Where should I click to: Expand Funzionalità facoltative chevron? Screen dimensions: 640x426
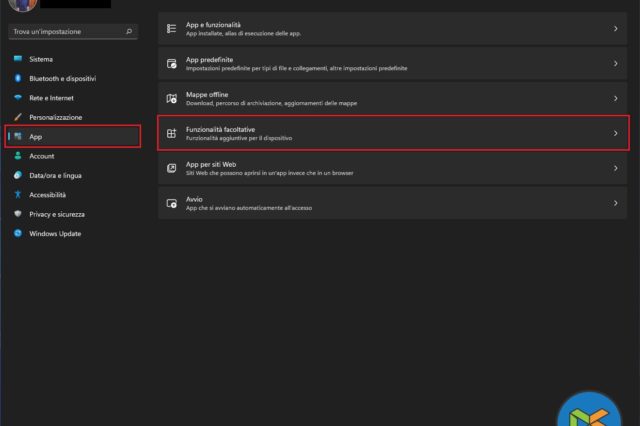[x=616, y=133]
